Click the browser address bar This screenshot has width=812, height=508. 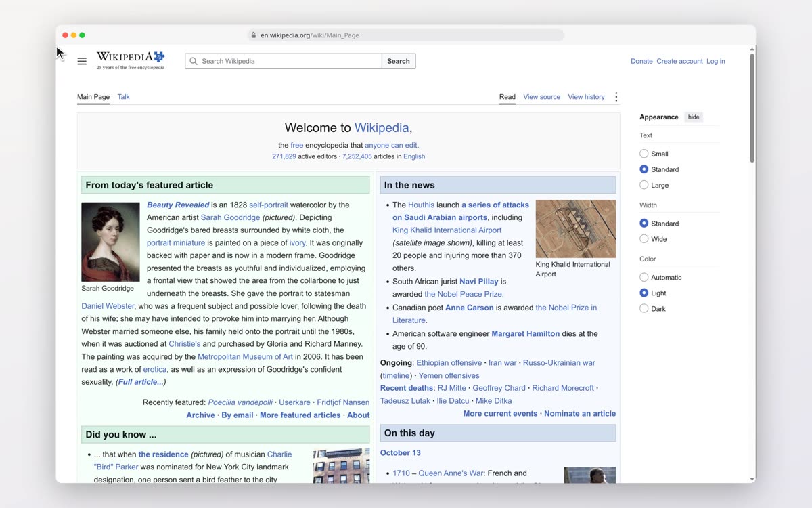406,35
